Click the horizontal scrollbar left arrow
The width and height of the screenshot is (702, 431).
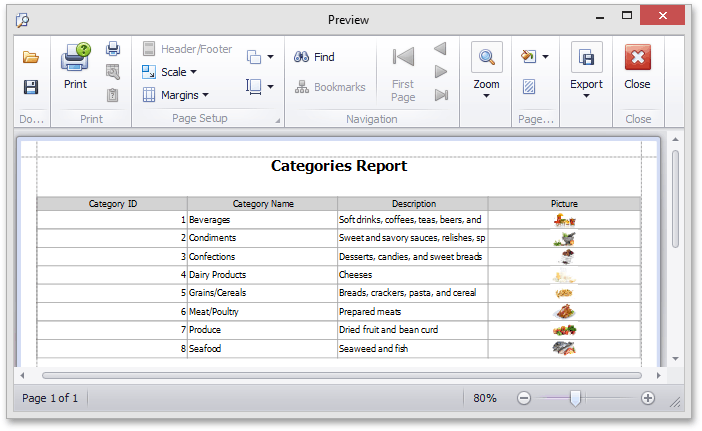click(x=22, y=376)
